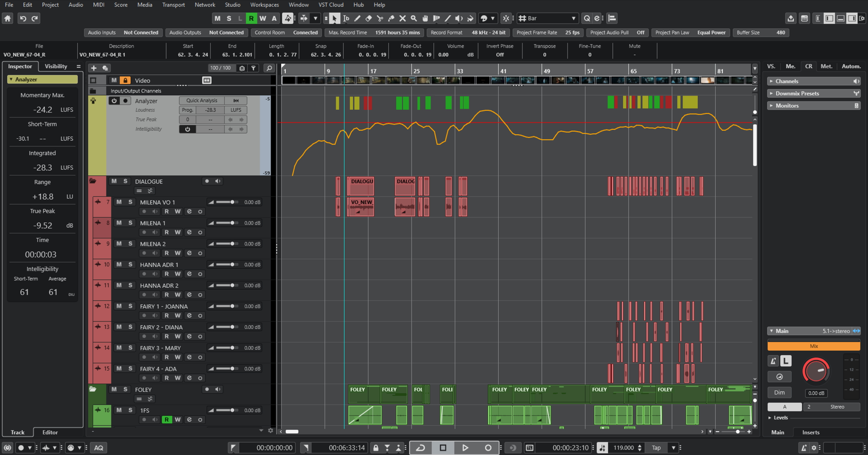
Task: Mute the MILENA VO 1 track
Action: (x=119, y=202)
